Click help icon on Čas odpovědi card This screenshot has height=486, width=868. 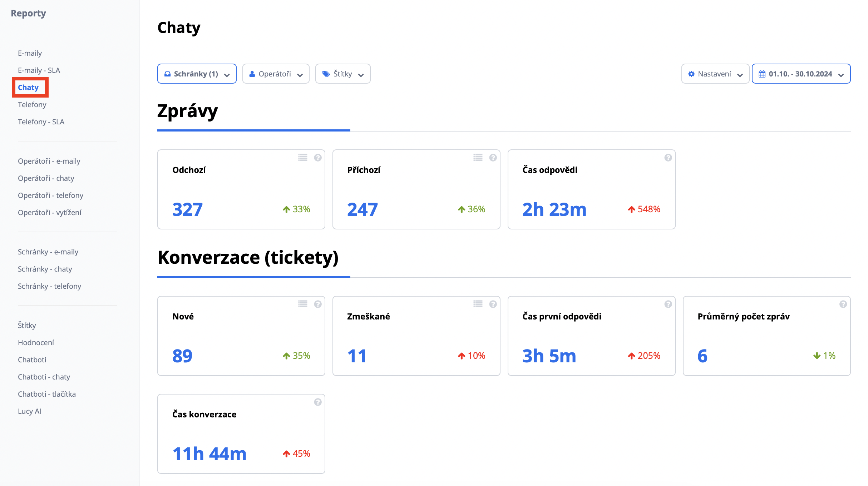[x=668, y=158]
